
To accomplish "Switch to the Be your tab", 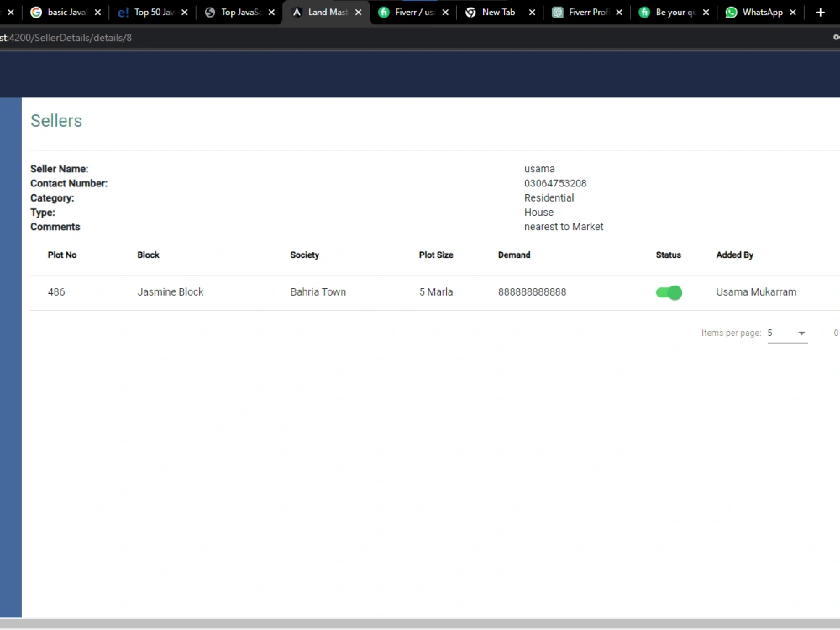I will 674,13.
